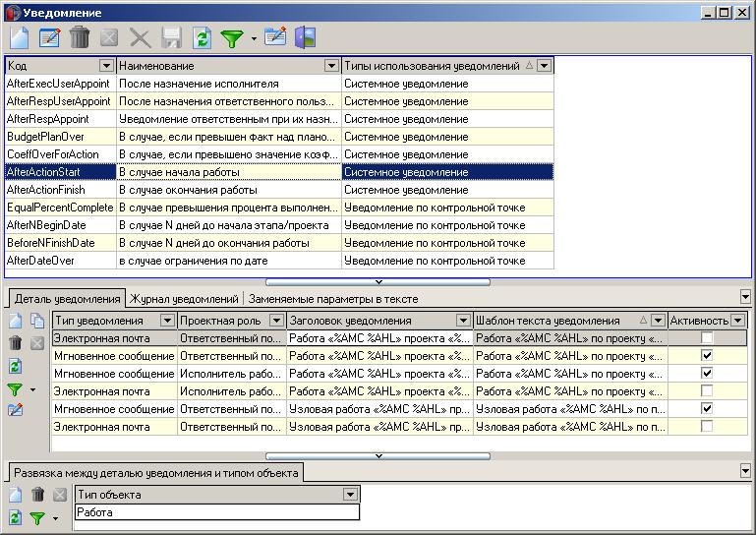The height and width of the screenshot is (535, 756).
Task: Apply filter with the green funnel in the top toolbar
Action: pos(232,38)
